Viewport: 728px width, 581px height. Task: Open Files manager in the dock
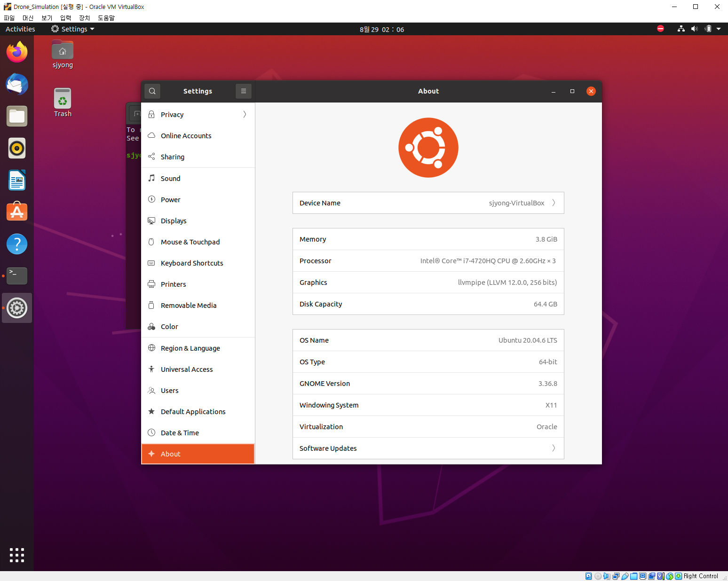coord(17,117)
